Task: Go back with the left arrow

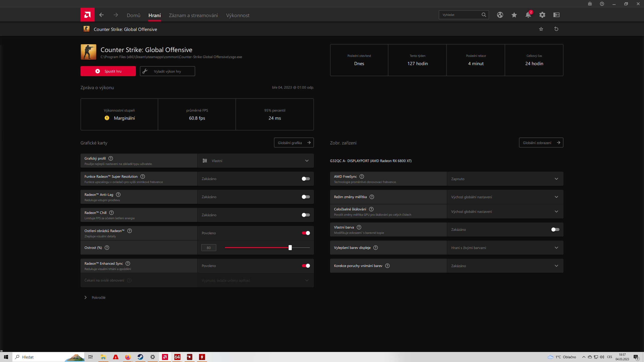Action: 101,15
